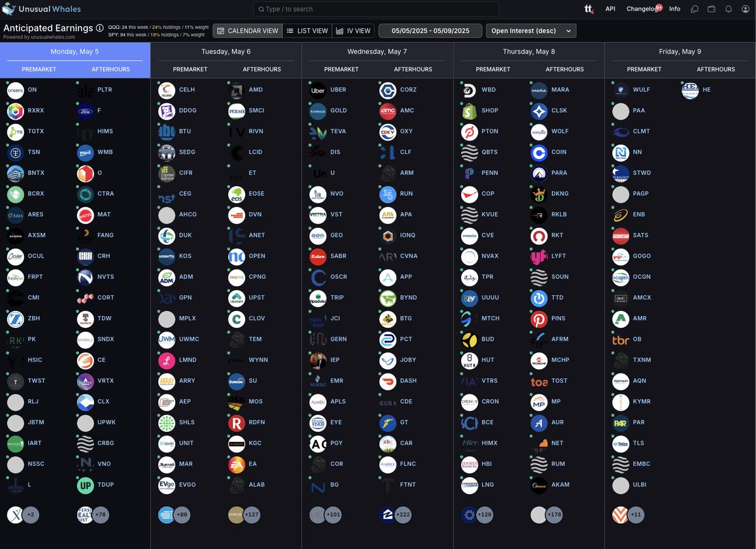The image size is (756, 549).
Task: Open the AMD ticker link
Action: [x=256, y=90]
